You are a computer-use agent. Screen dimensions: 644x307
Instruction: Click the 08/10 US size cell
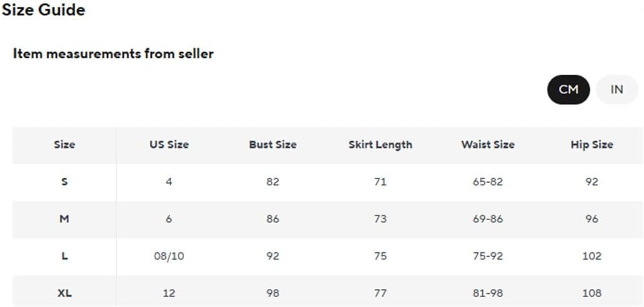coord(169,256)
